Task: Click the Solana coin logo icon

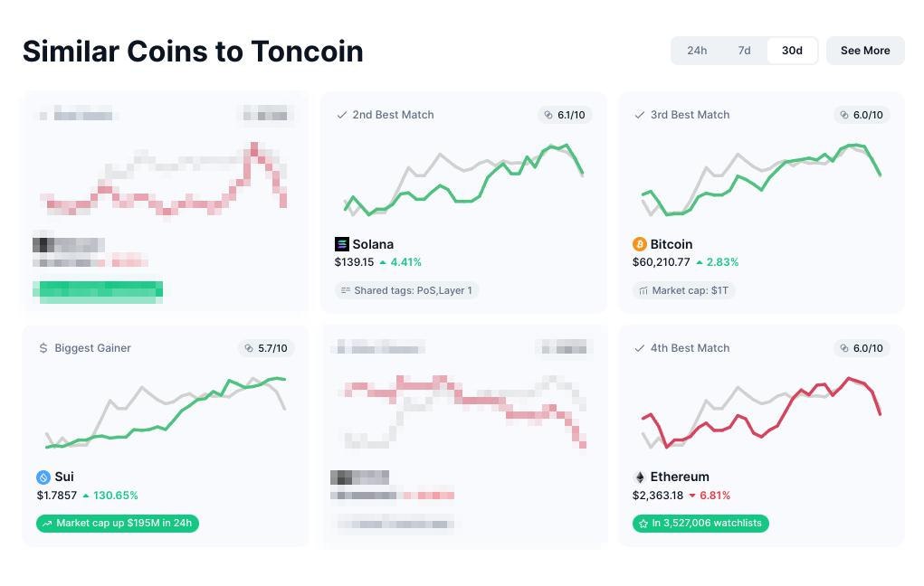Action: point(341,244)
